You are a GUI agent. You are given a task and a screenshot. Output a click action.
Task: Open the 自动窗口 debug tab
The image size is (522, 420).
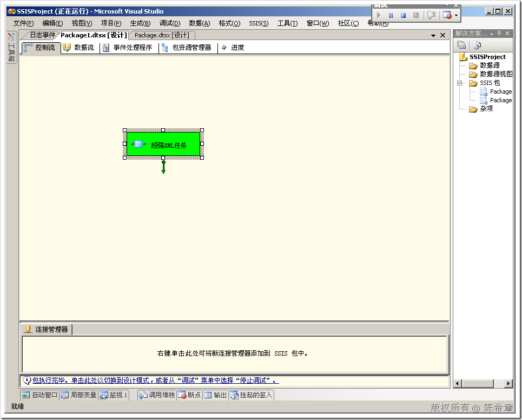pos(39,395)
